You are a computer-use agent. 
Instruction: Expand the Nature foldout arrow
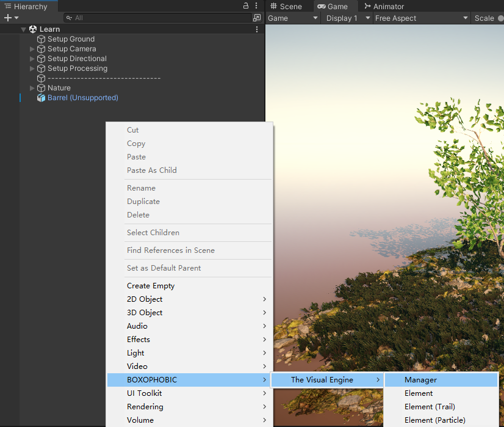[x=32, y=88]
